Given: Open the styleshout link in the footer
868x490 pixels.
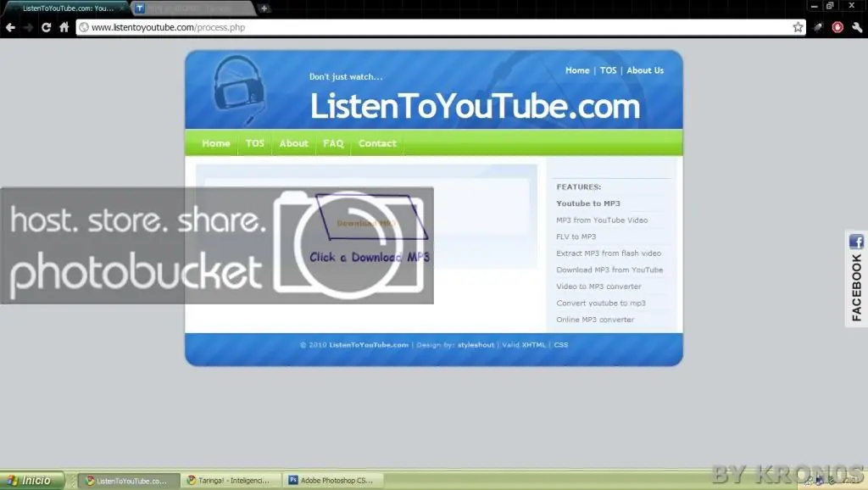Looking at the screenshot, I should [475, 344].
